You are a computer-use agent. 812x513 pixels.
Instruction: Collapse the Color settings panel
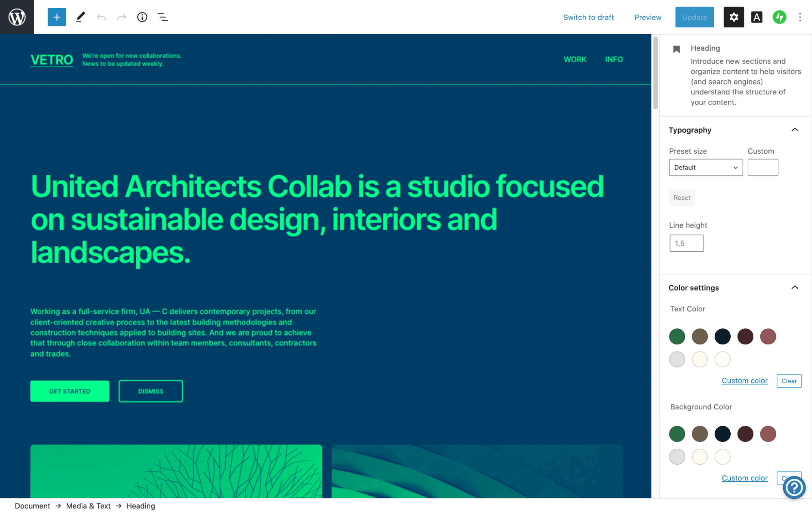pyautogui.click(x=795, y=287)
